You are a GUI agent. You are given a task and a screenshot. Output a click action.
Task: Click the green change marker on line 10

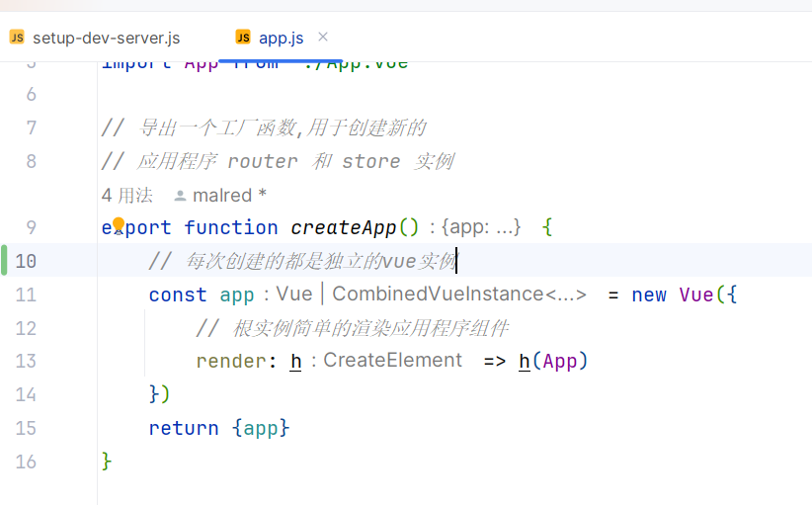pos(5,261)
